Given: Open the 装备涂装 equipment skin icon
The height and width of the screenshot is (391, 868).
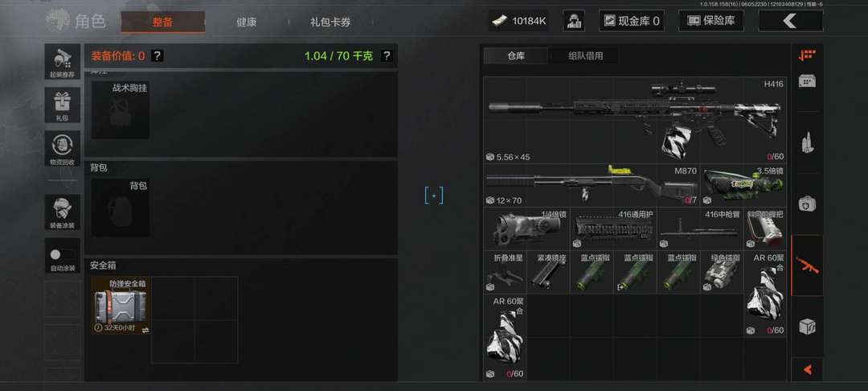Looking at the screenshot, I should pos(63,212).
